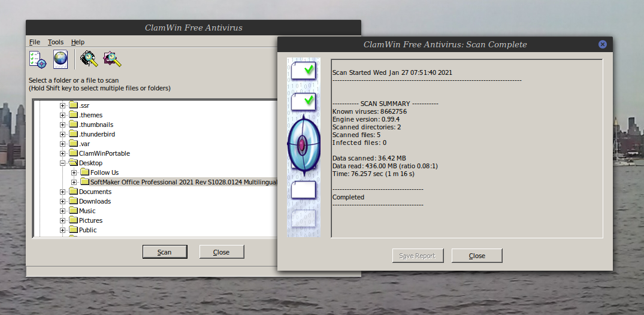Image resolution: width=644 pixels, height=315 pixels.
Task: Expand the Follow Us folder node
Action: (x=74, y=172)
